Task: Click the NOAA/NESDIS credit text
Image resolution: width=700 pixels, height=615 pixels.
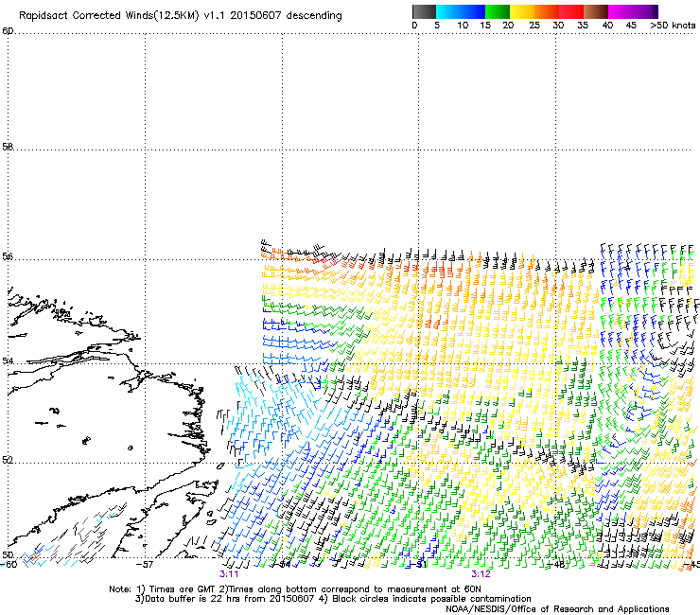Action: [557, 609]
